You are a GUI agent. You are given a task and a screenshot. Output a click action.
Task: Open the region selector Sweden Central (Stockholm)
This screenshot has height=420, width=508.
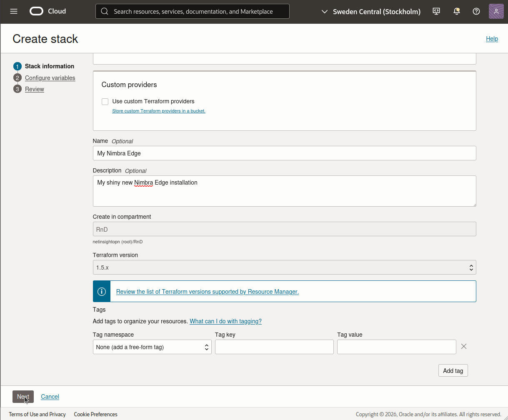[x=371, y=12]
